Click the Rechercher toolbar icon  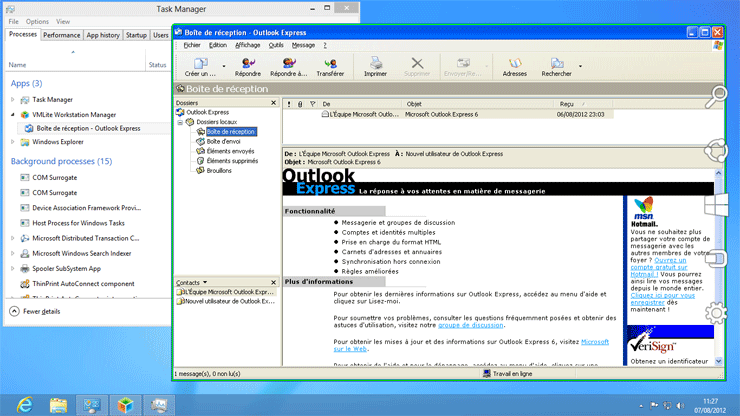tap(556, 66)
